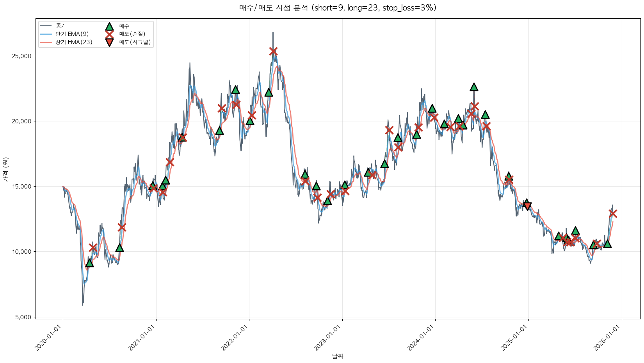Click the 장기 EMA(23) red line sample

click(46, 42)
